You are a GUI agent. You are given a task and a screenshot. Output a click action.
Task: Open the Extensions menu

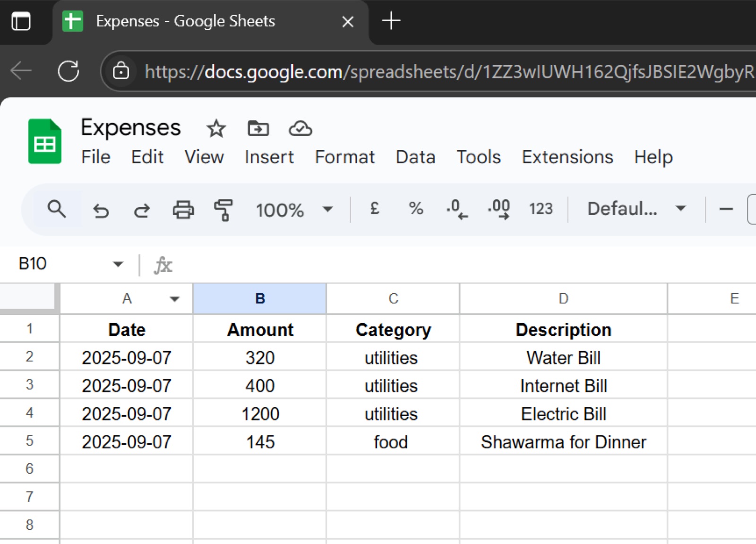pos(567,157)
